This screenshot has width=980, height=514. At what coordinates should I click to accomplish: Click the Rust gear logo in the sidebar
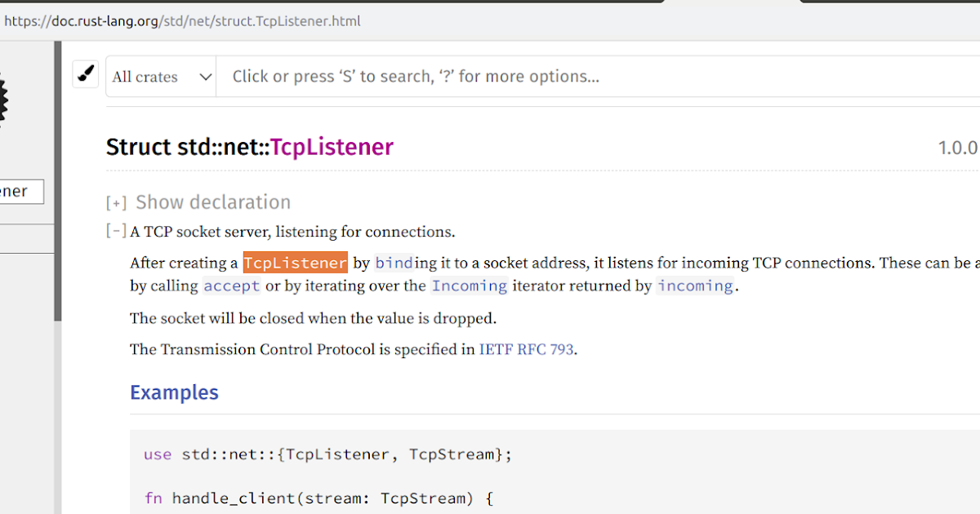click(x=2, y=98)
